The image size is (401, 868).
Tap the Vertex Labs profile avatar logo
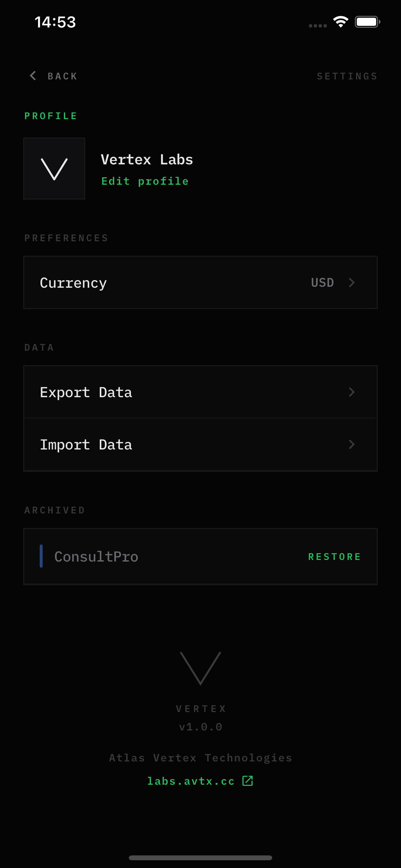tap(54, 169)
